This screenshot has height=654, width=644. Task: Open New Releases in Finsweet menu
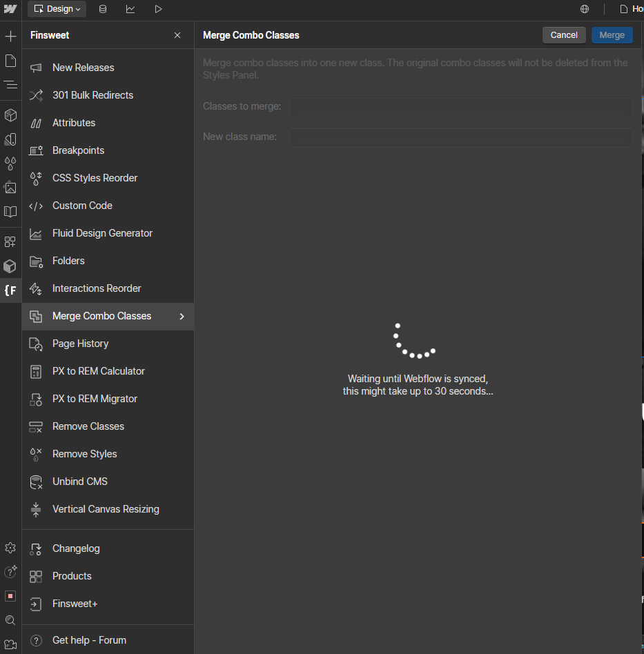pos(108,68)
